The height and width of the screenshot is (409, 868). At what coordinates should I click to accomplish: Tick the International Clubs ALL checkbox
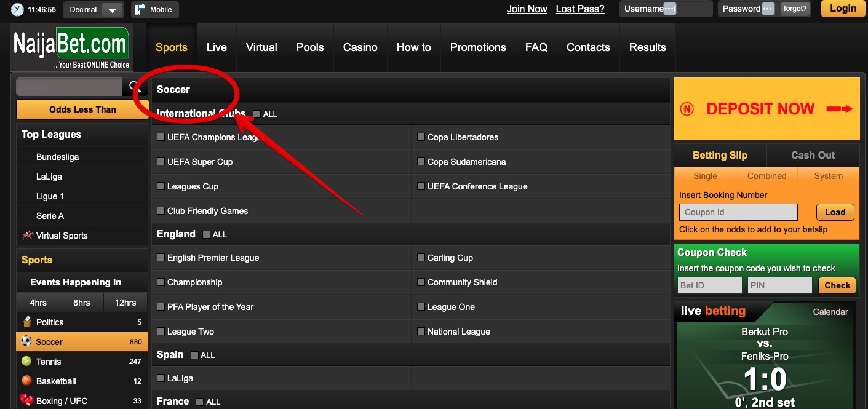point(257,114)
